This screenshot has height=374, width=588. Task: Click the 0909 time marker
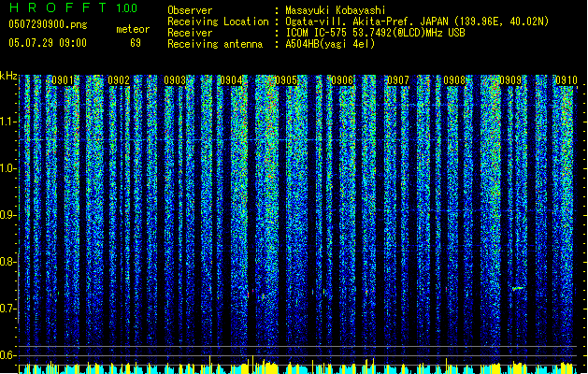click(x=510, y=80)
